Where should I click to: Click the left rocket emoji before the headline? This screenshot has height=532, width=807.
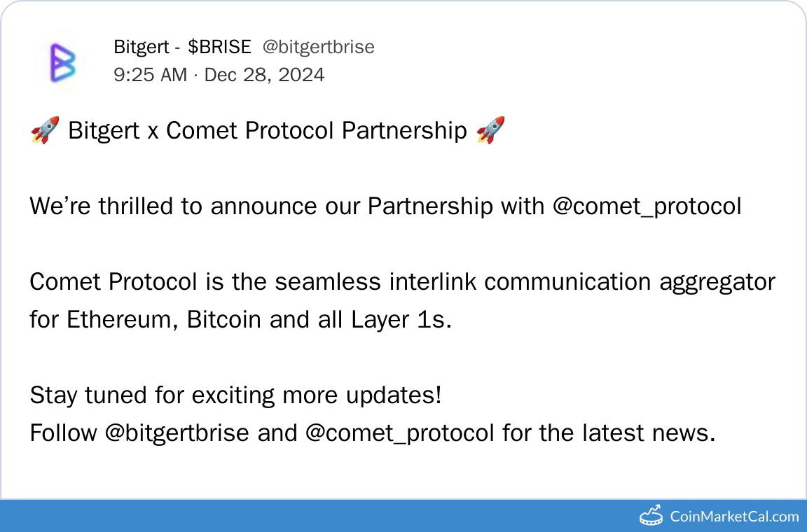click(x=45, y=130)
